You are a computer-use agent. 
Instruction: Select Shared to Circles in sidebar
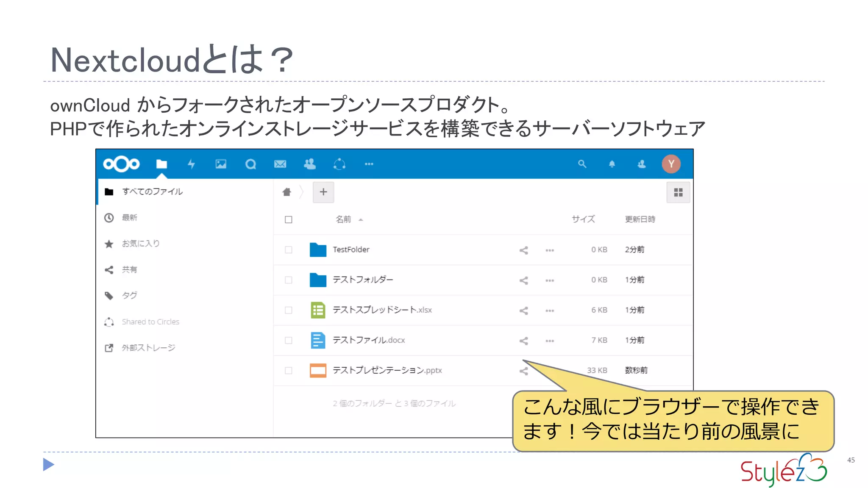pos(186,322)
